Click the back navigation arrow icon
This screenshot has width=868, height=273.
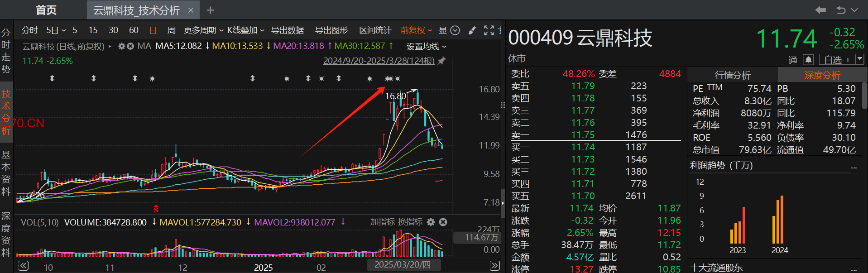(x=820, y=10)
